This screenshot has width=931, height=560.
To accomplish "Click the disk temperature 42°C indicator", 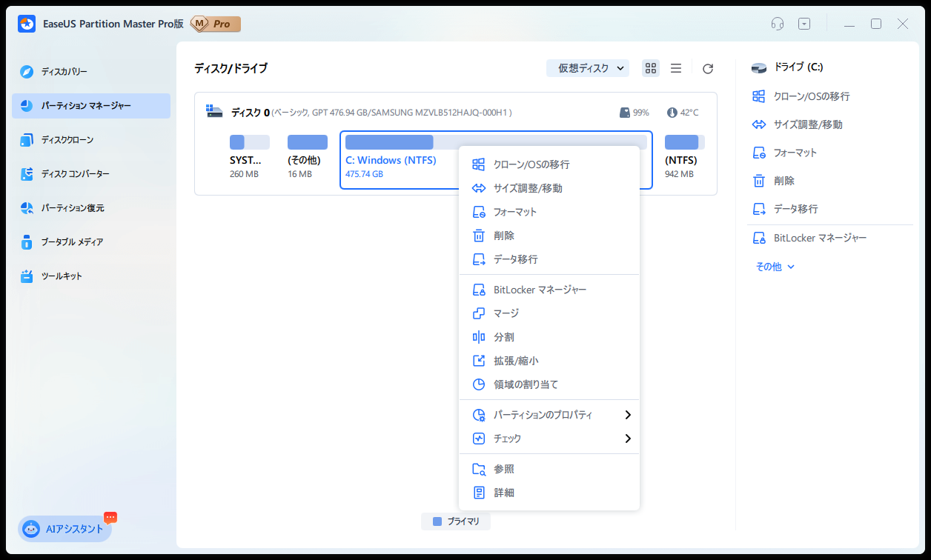I will pos(683,113).
